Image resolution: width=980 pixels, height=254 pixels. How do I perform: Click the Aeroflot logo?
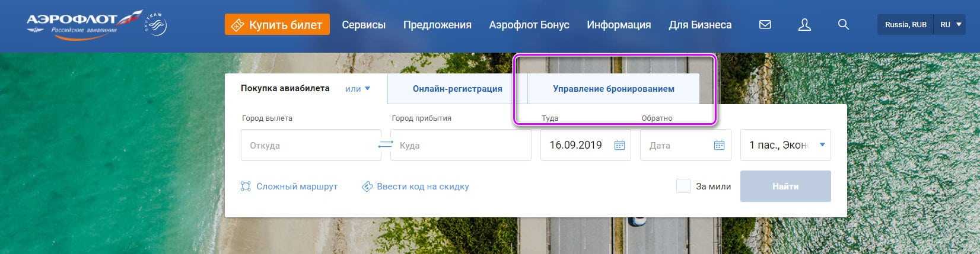(x=83, y=24)
